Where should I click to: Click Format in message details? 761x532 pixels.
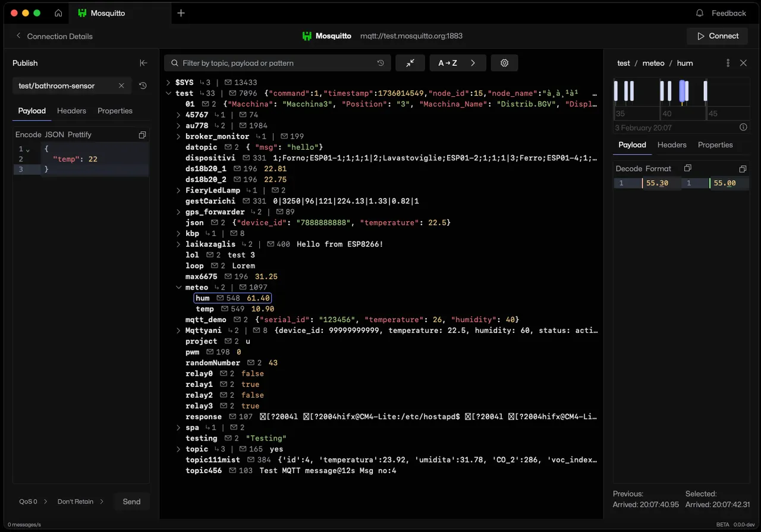click(658, 169)
